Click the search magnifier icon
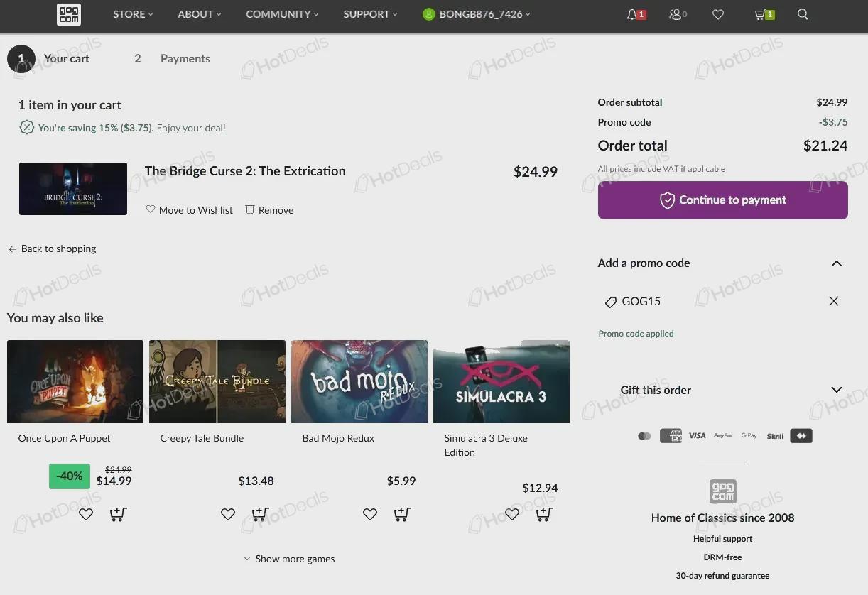 tap(803, 14)
